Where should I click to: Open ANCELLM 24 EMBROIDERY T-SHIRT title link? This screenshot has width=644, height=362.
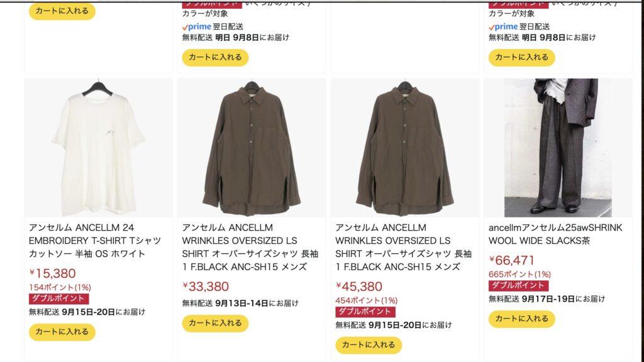(x=96, y=241)
